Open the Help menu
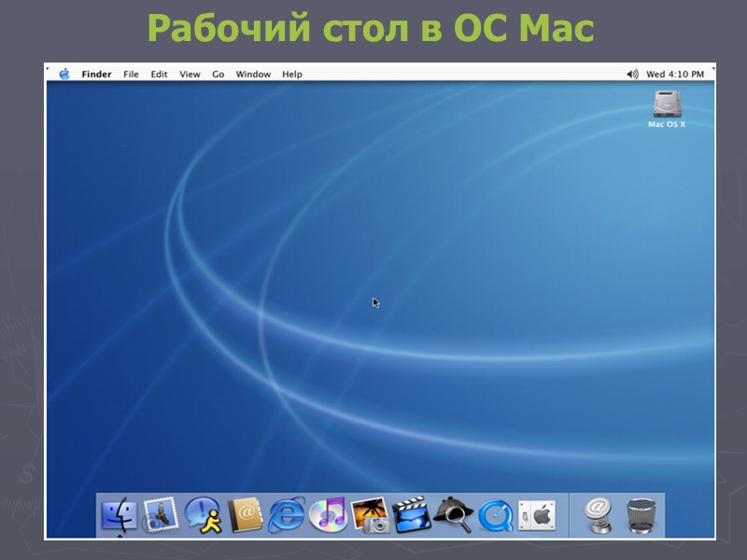The width and height of the screenshot is (747, 560). [x=292, y=73]
